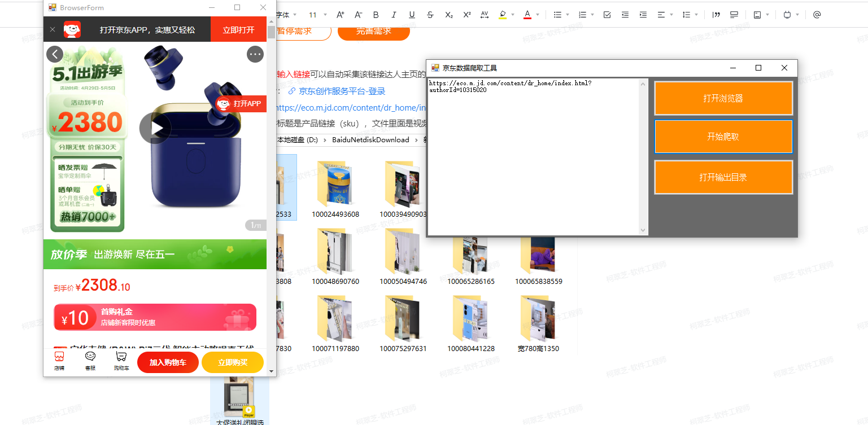
Task: Apply subscript formatting
Action: pos(448,15)
